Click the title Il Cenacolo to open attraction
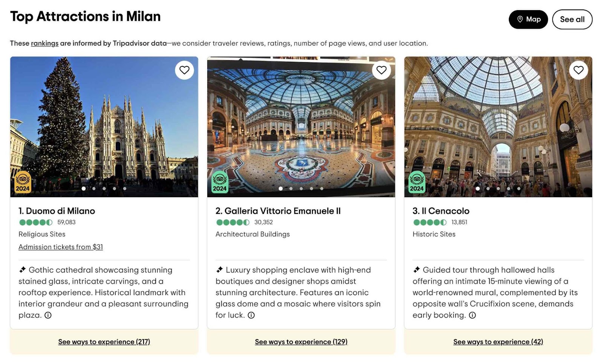Viewport: 603px width, 364px height. click(441, 211)
